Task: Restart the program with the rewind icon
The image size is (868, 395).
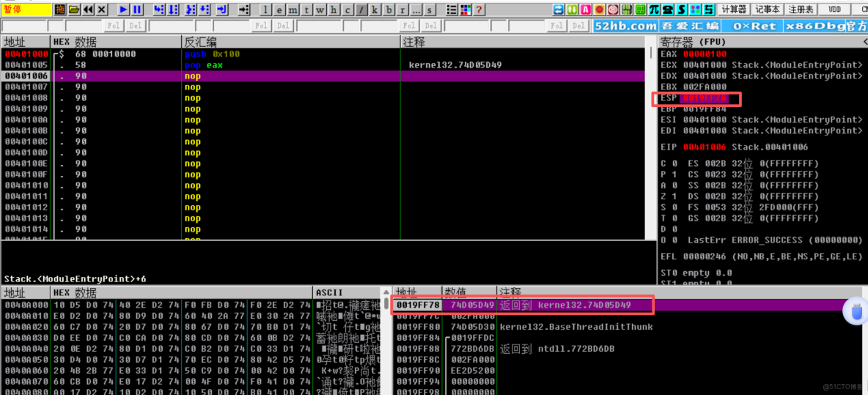Action: [x=88, y=10]
